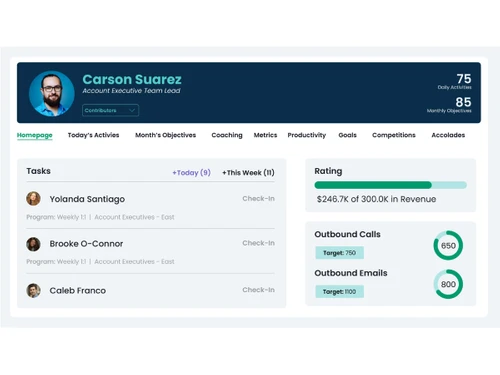Click the 85 Monthly Objectives stat
Viewport: 500px width, 375px height.
coord(449,105)
